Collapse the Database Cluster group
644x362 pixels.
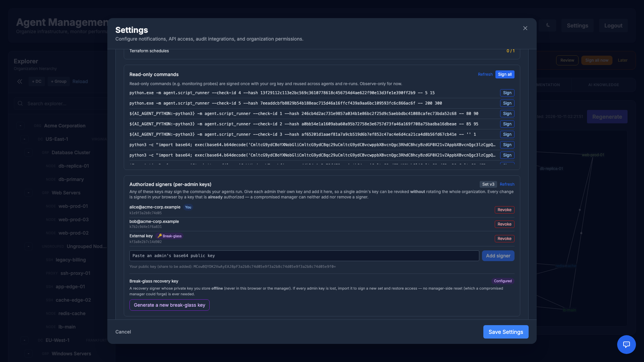pos(29,153)
